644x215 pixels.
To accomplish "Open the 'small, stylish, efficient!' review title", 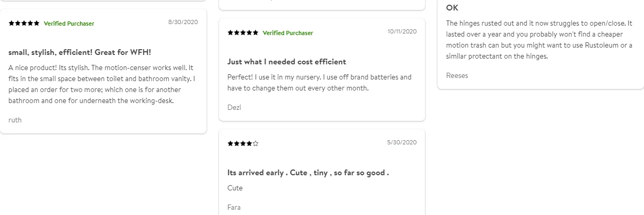I will pyautogui.click(x=79, y=52).
